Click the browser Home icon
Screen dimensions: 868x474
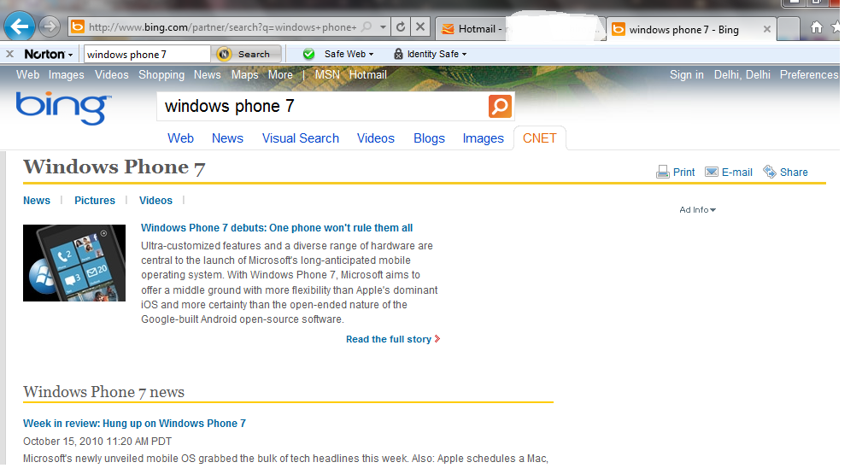pyautogui.click(x=817, y=26)
